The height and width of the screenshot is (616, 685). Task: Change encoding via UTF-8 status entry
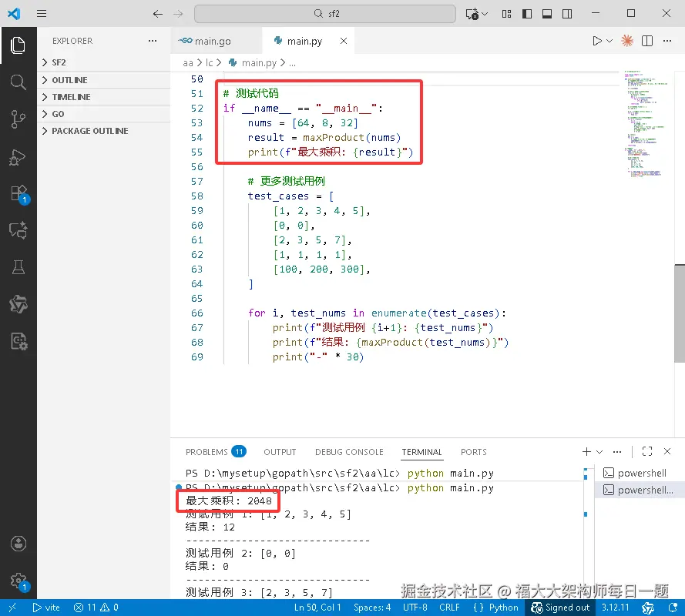[415, 608]
